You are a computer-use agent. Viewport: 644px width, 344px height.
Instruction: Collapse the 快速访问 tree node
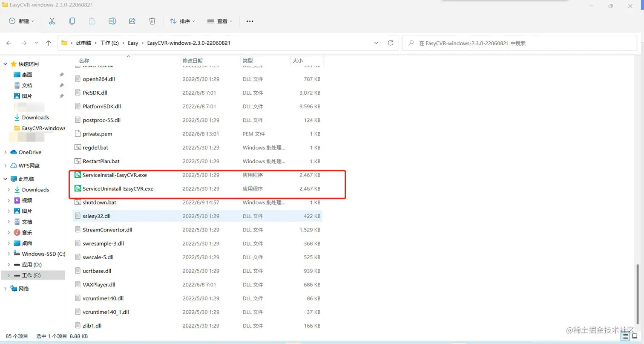[x=6, y=64]
